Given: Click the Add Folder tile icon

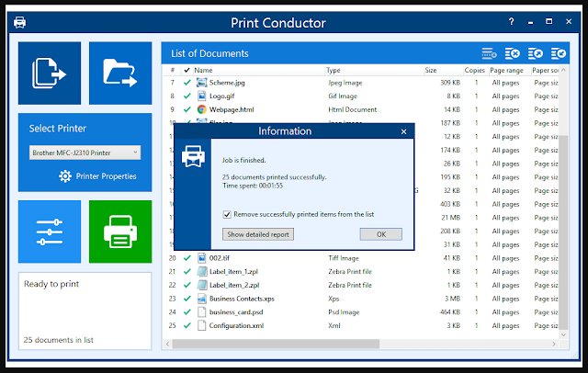Looking at the screenshot, I should 120,73.
